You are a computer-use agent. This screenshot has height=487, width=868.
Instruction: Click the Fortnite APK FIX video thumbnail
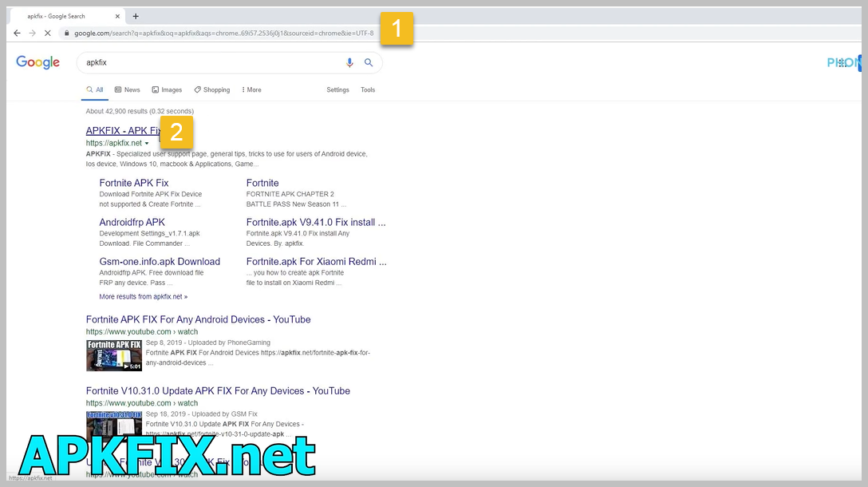114,355
